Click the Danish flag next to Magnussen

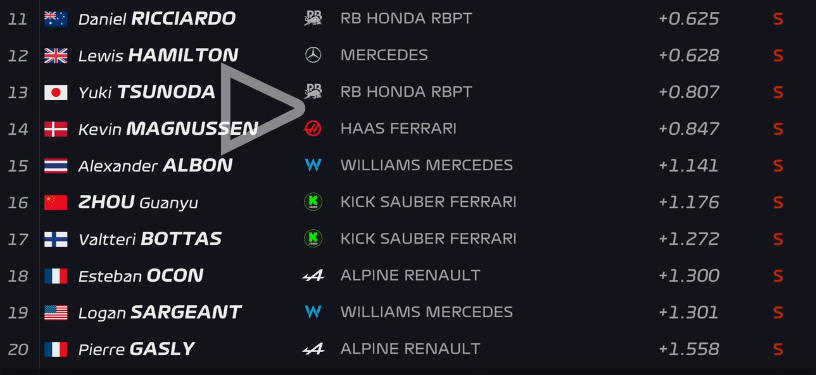(x=56, y=129)
